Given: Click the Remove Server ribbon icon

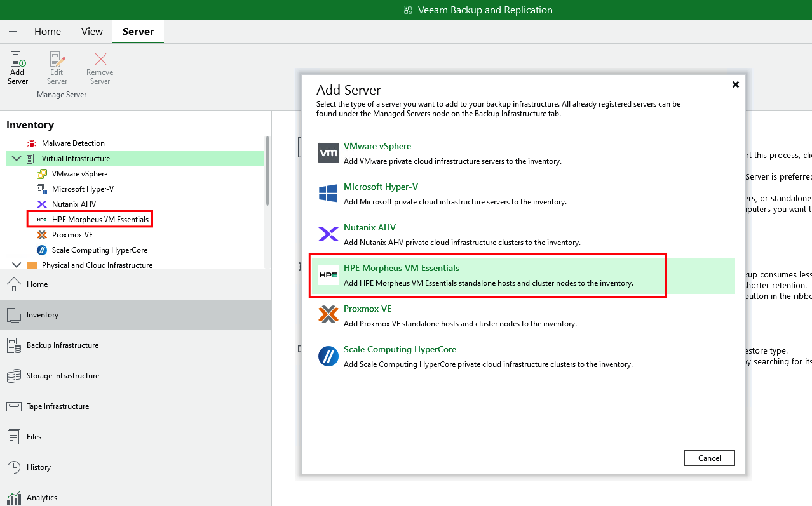Looking at the screenshot, I should pyautogui.click(x=100, y=60).
